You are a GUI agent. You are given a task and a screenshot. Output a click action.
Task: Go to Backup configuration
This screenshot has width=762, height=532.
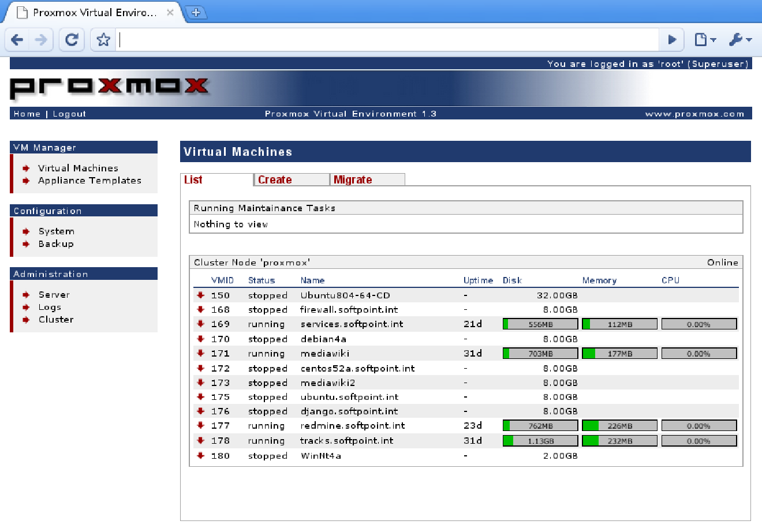coord(56,244)
